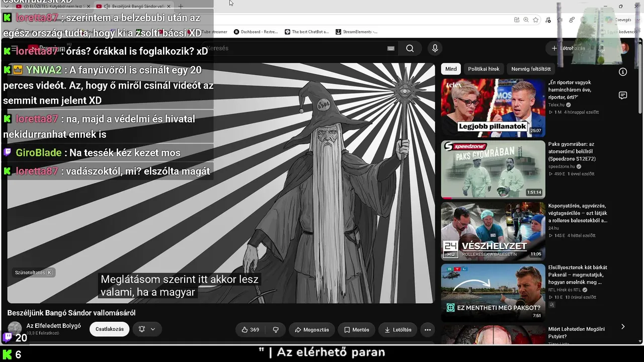Click the 24.hu channel name
The height and width of the screenshot is (362, 644).
point(553,228)
